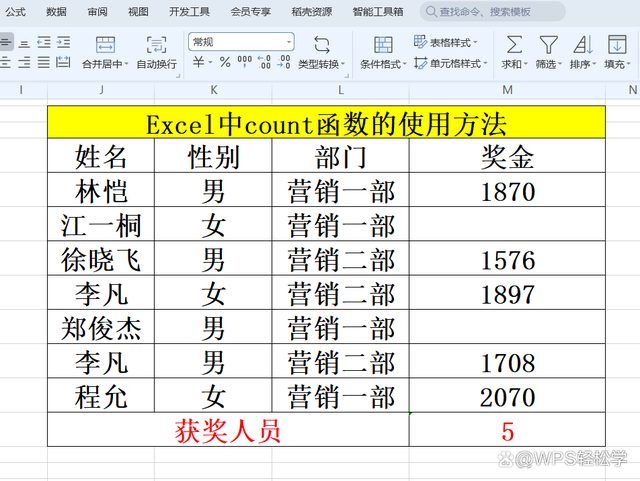Click the 求和 sum icon
This screenshot has height=481, width=640.
pos(513,45)
